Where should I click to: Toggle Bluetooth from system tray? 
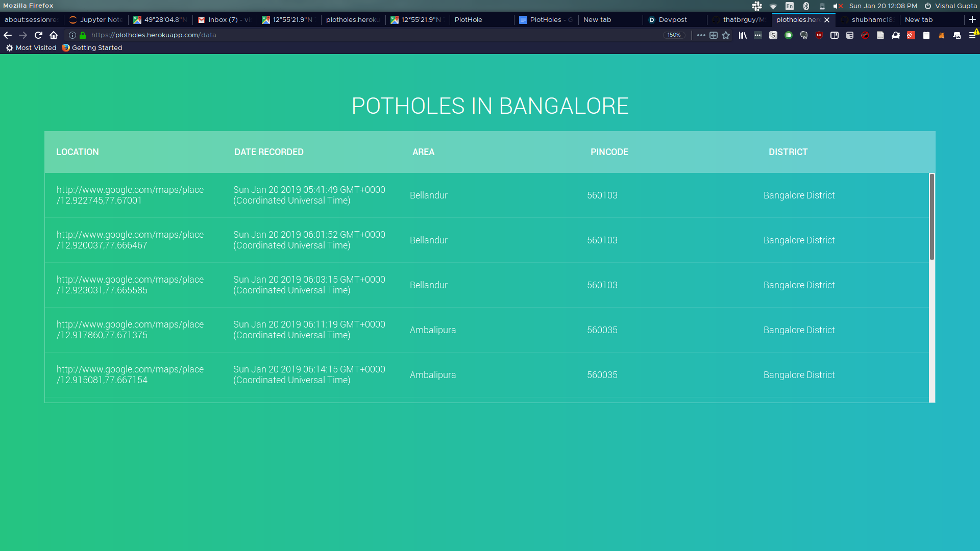(806, 6)
